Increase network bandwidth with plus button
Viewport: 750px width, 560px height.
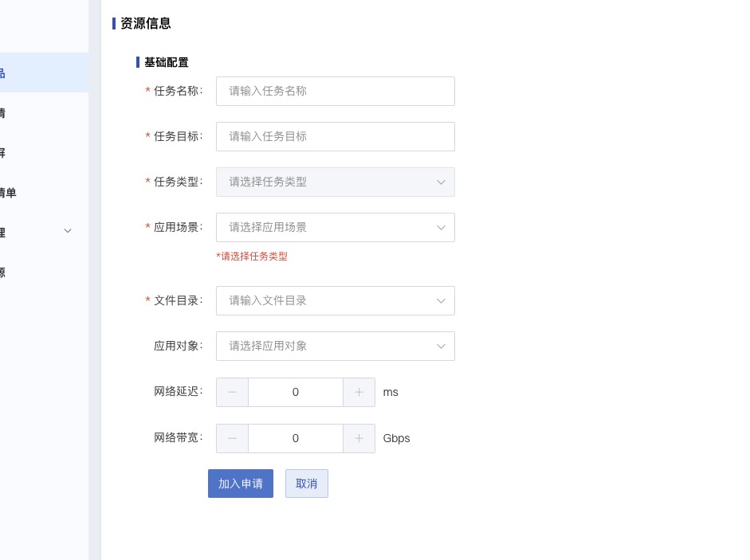(x=359, y=438)
